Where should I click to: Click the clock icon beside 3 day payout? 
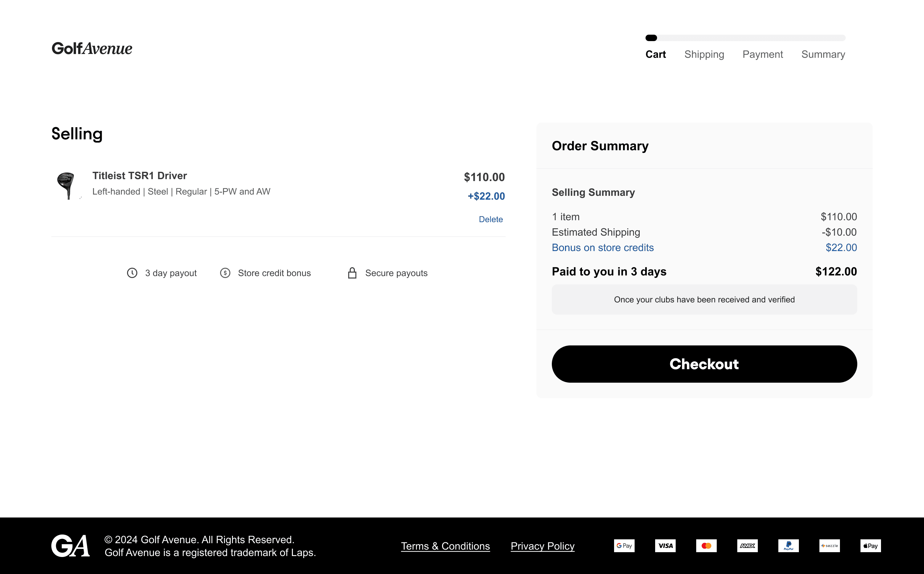(132, 273)
